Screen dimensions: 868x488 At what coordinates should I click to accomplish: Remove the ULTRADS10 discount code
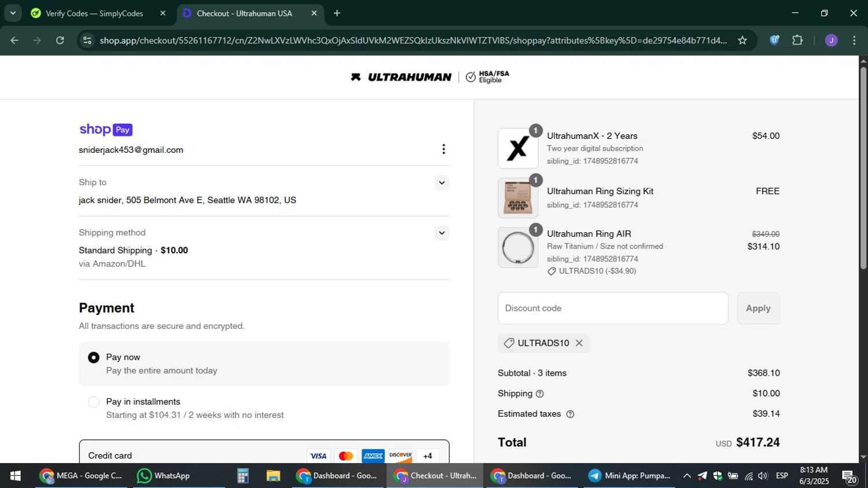579,343
